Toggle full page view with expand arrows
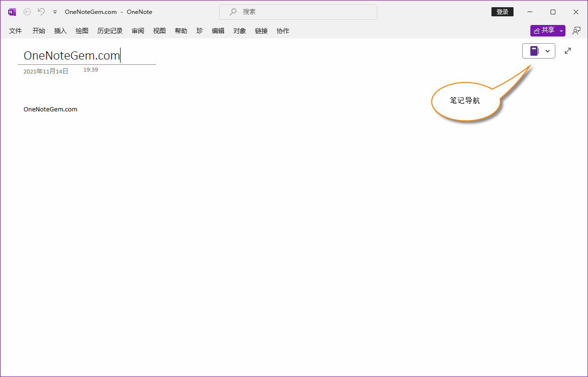This screenshot has width=588, height=377. click(x=568, y=50)
